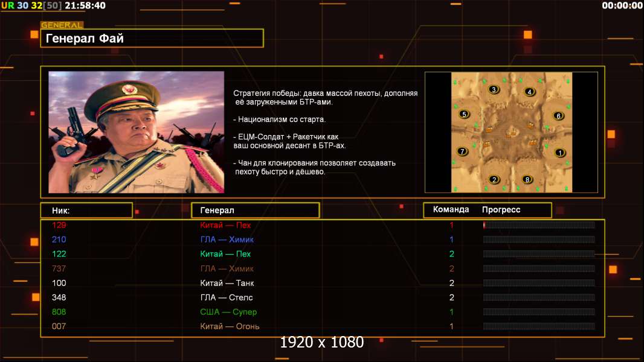
Task: Select start position 2 on the map
Action: click(494, 179)
